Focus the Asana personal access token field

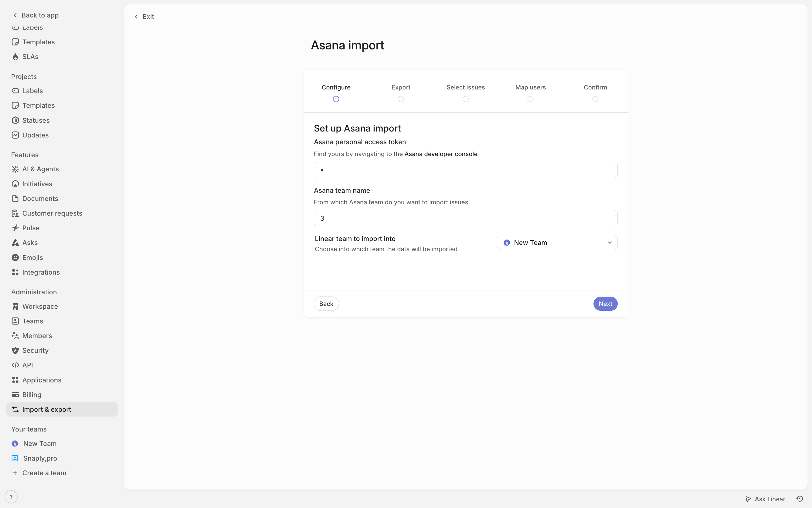click(x=465, y=170)
